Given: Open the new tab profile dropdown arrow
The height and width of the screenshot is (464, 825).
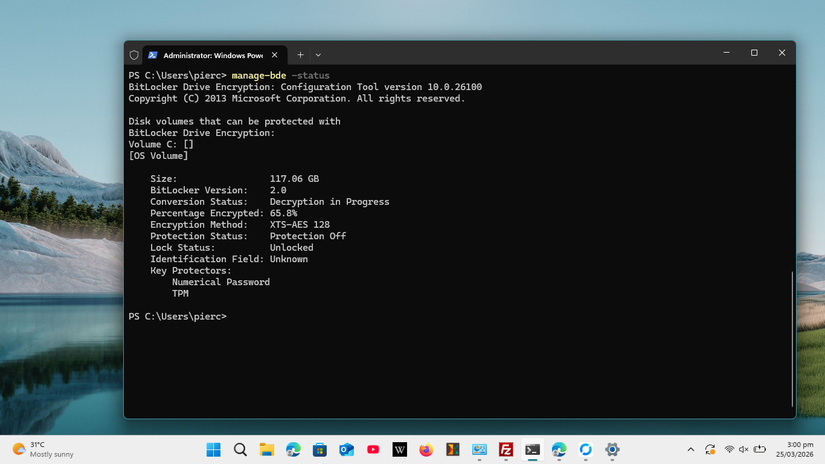Looking at the screenshot, I should [318, 55].
